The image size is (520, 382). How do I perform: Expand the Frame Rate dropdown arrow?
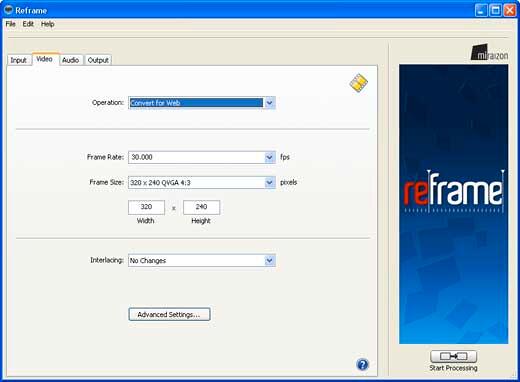[269, 157]
